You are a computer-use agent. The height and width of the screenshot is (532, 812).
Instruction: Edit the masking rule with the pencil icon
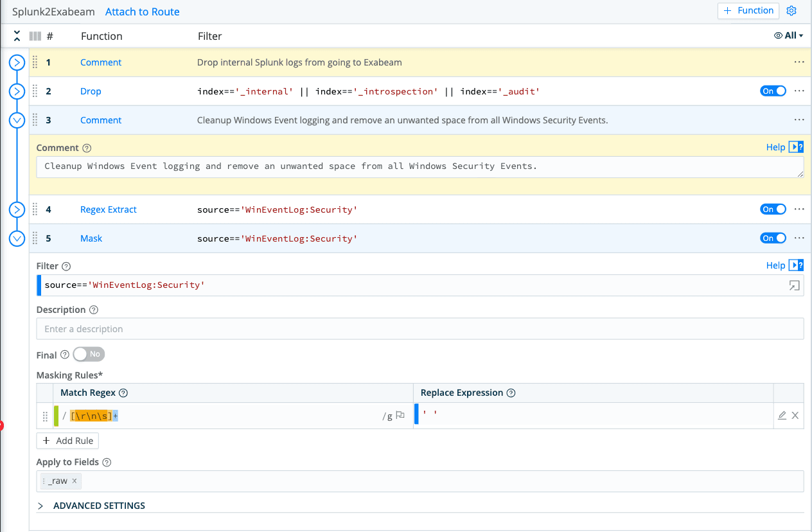pos(782,415)
